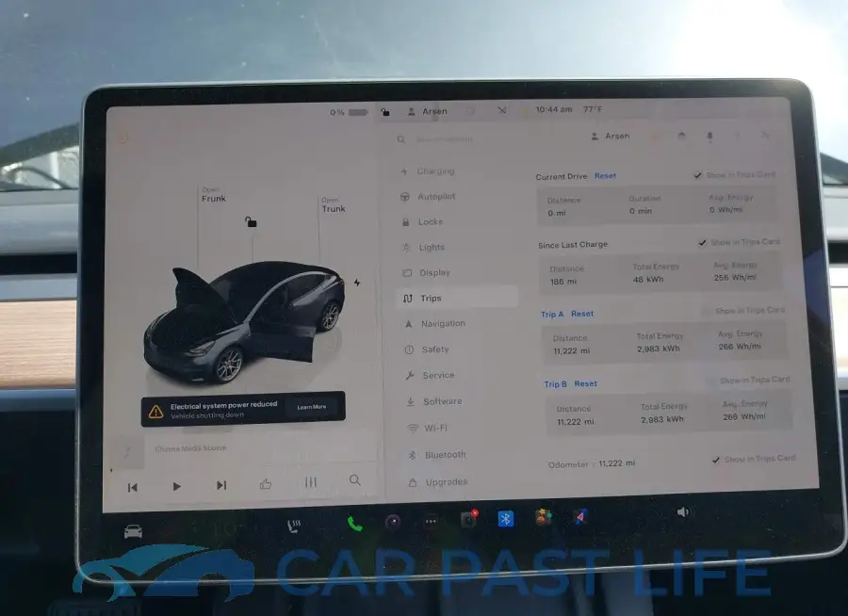The width and height of the screenshot is (848, 616).
Task: Tap the lock icon in top status bar
Action: [x=385, y=112]
